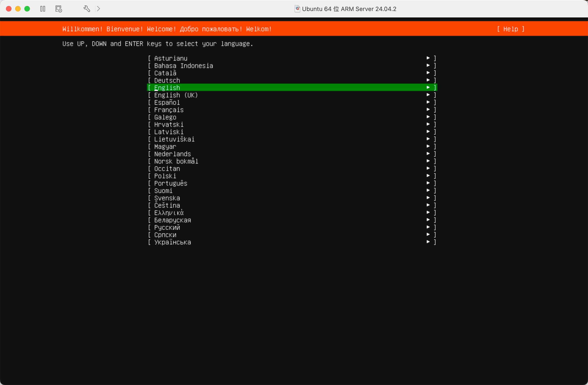Click the language selection instruction text
This screenshot has width=588, height=385.
point(158,44)
